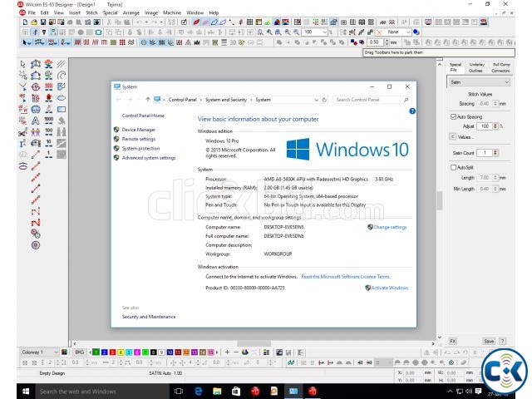The width and height of the screenshot is (532, 399).
Task: Click the New design icon in toolbar
Action: click(x=25, y=22)
